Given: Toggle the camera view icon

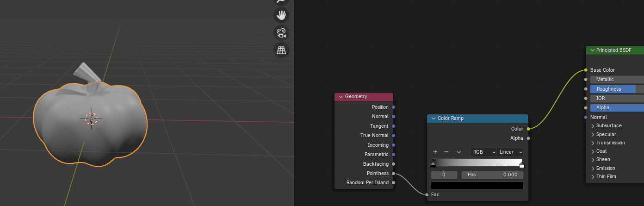Looking at the screenshot, I should (x=281, y=33).
